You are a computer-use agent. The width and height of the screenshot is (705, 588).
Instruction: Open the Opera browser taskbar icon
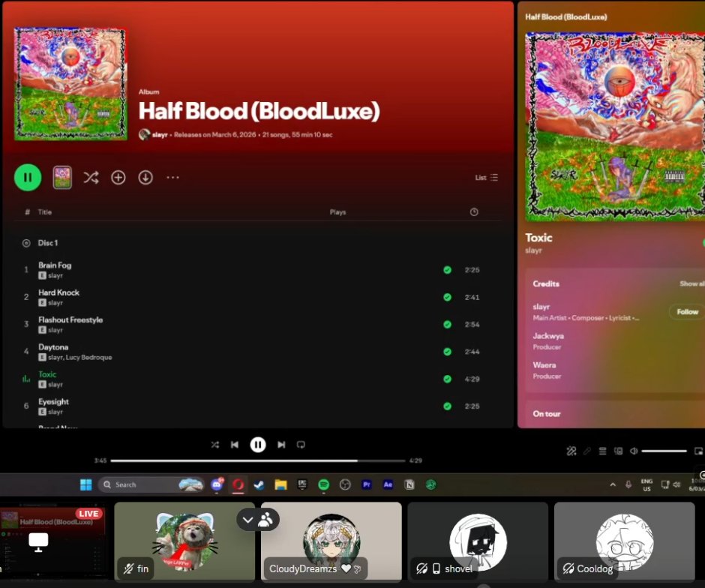[238, 484]
